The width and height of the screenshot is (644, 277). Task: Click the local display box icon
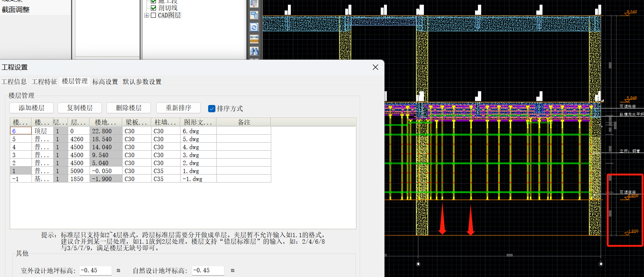point(254,15)
